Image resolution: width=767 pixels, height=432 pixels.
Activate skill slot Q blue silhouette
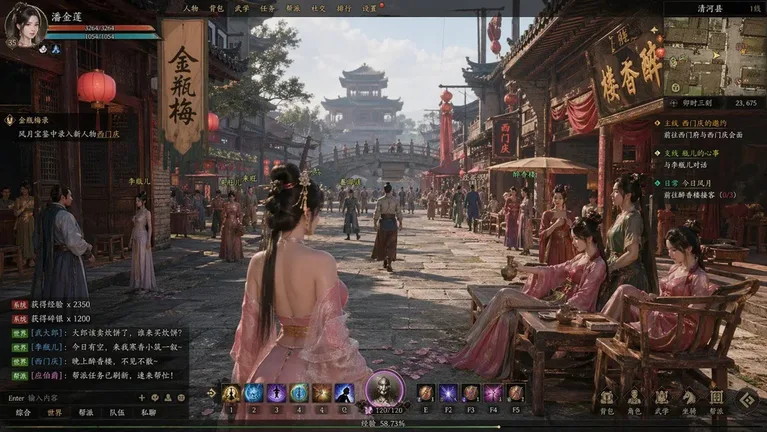pyautogui.click(x=344, y=393)
